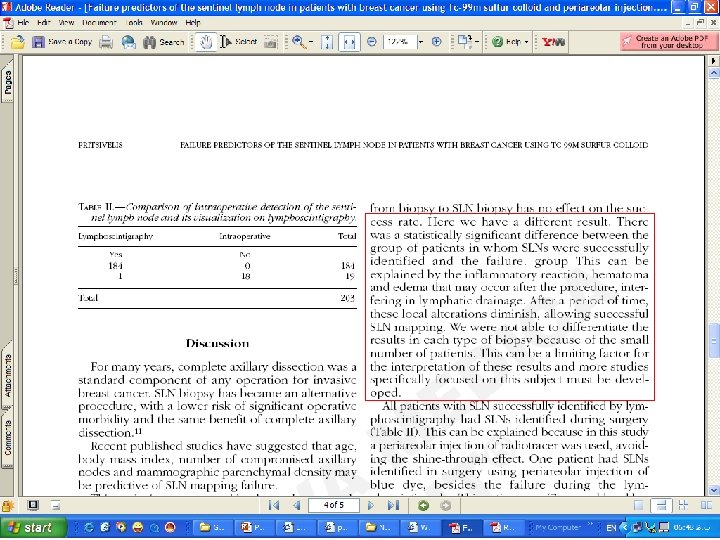Activate the Hand tool
The width and height of the screenshot is (720, 540).
pos(206,42)
